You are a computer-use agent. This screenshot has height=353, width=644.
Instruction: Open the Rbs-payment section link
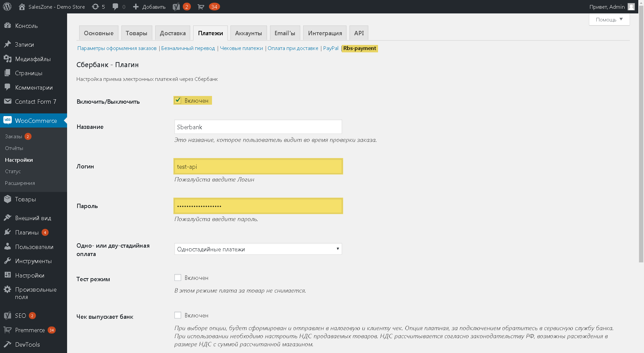pos(360,48)
